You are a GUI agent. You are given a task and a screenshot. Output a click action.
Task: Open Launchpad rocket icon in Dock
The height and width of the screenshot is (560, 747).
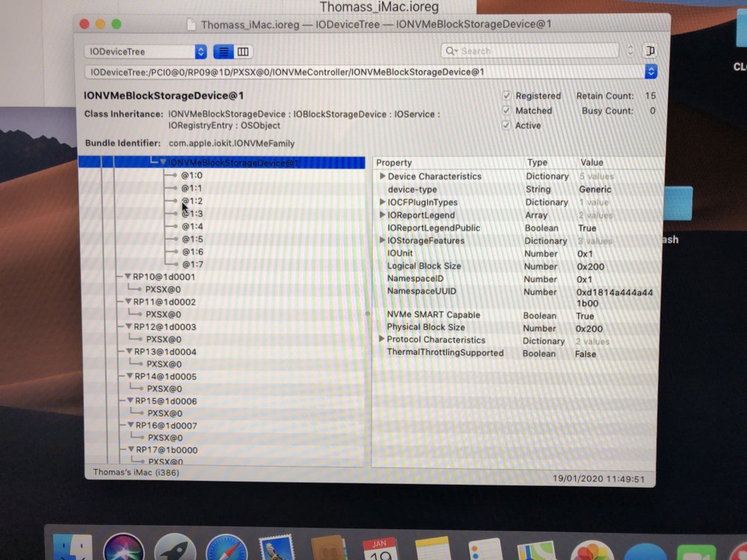click(175, 547)
